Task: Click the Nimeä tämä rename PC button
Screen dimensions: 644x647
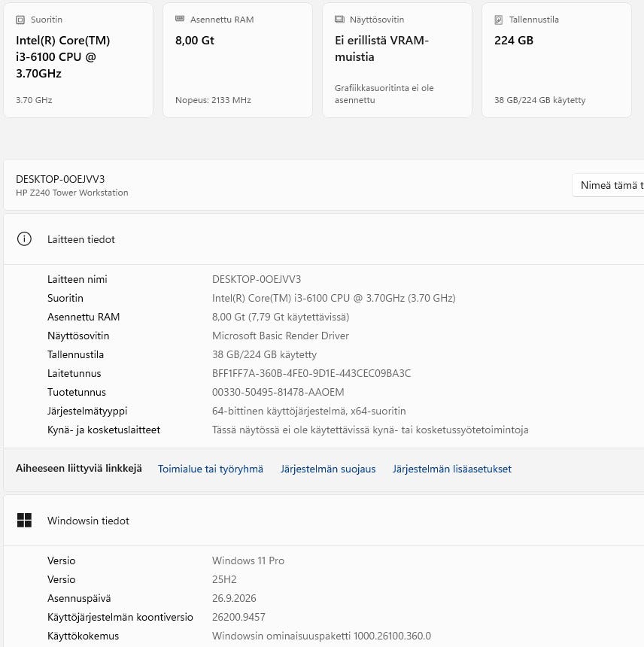Action: click(x=608, y=185)
